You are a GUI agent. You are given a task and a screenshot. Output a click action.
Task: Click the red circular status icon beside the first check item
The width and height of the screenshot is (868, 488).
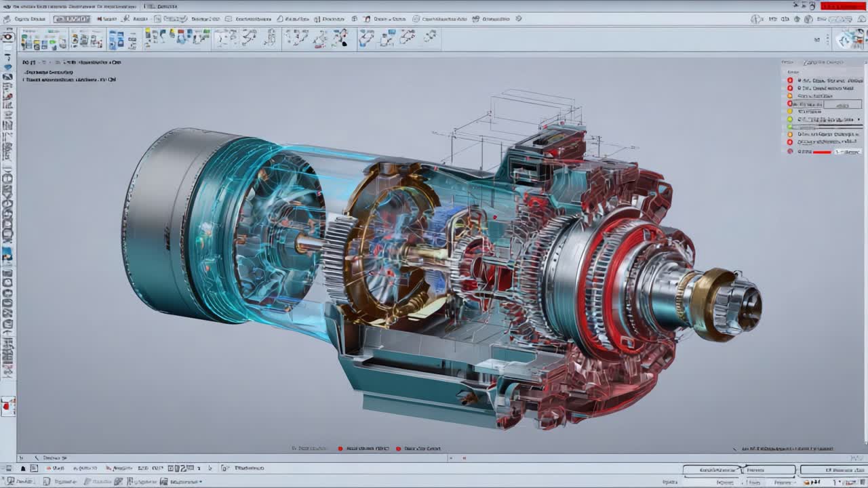point(789,80)
